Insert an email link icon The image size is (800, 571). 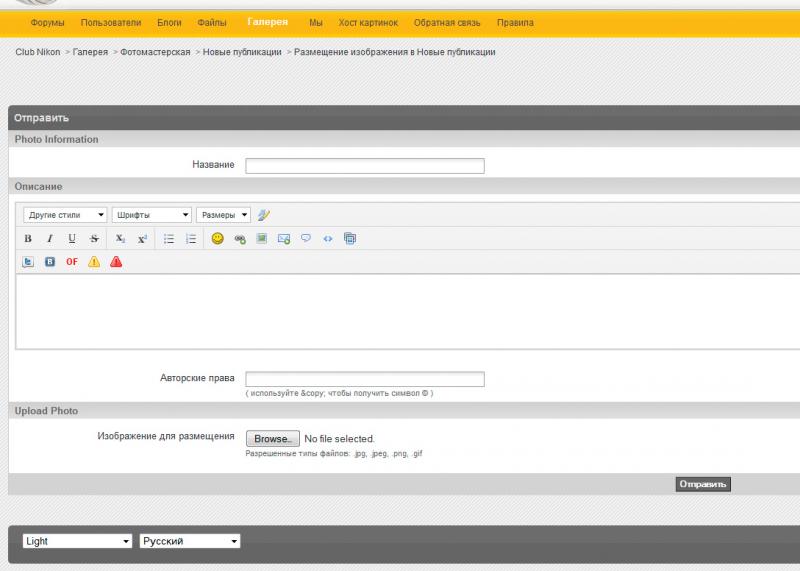click(x=284, y=238)
